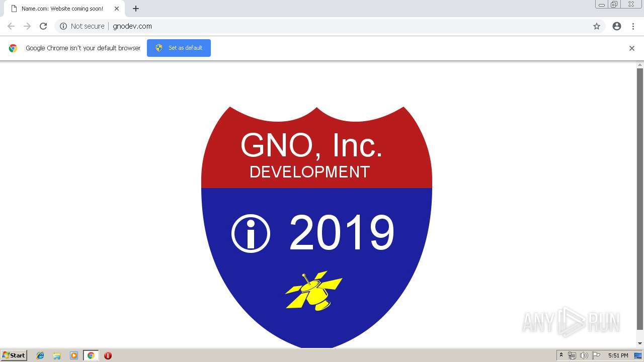
Task: Click the Set as default button
Action: click(179, 48)
